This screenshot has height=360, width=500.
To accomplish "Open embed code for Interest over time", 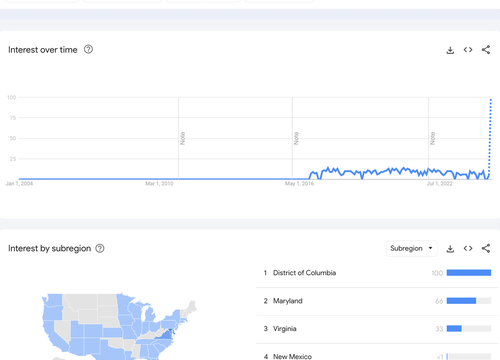I will pos(468,50).
